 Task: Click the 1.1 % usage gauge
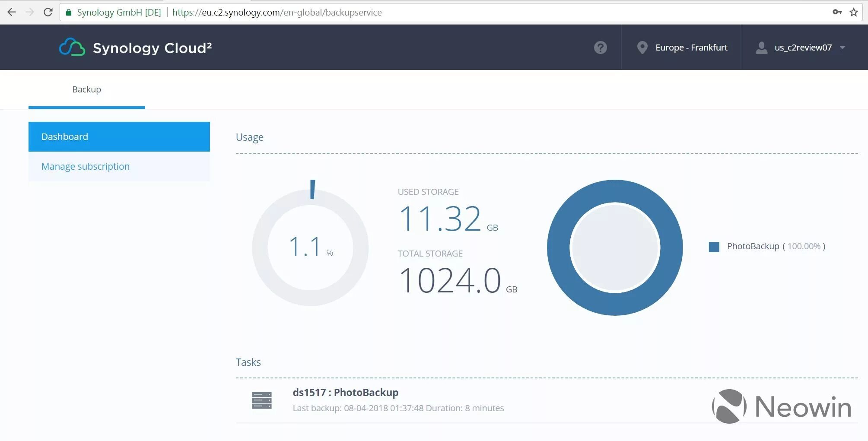pyautogui.click(x=311, y=244)
